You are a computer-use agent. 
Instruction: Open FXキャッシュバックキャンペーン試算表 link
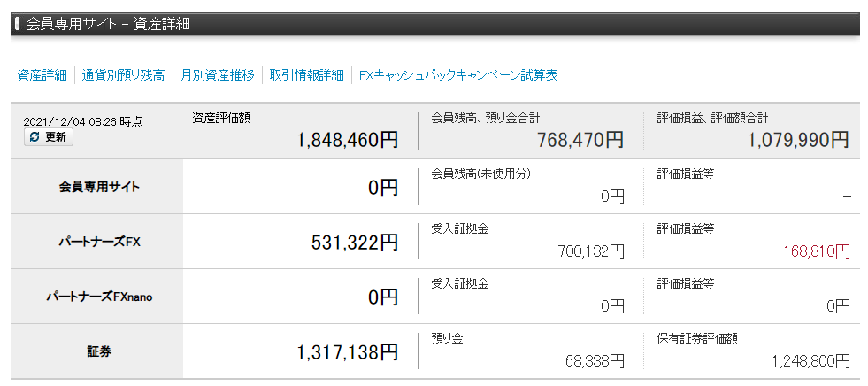(x=458, y=75)
